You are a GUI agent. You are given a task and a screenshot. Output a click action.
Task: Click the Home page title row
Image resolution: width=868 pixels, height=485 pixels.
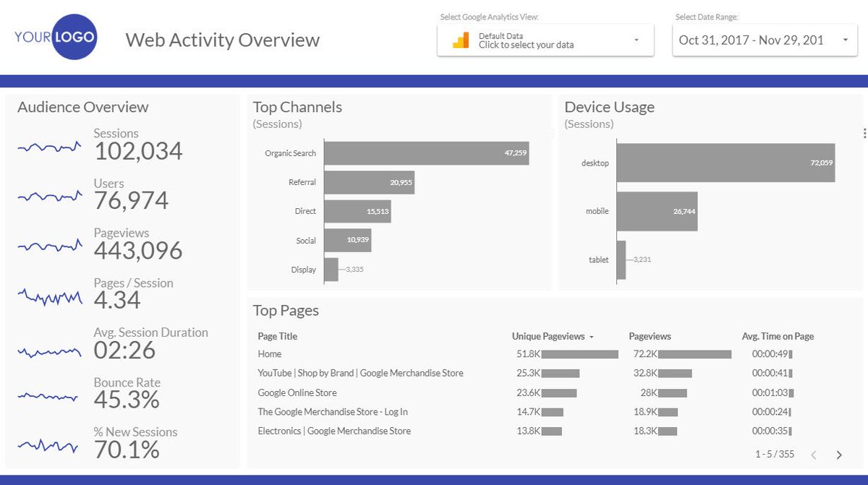pyautogui.click(x=270, y=354)
